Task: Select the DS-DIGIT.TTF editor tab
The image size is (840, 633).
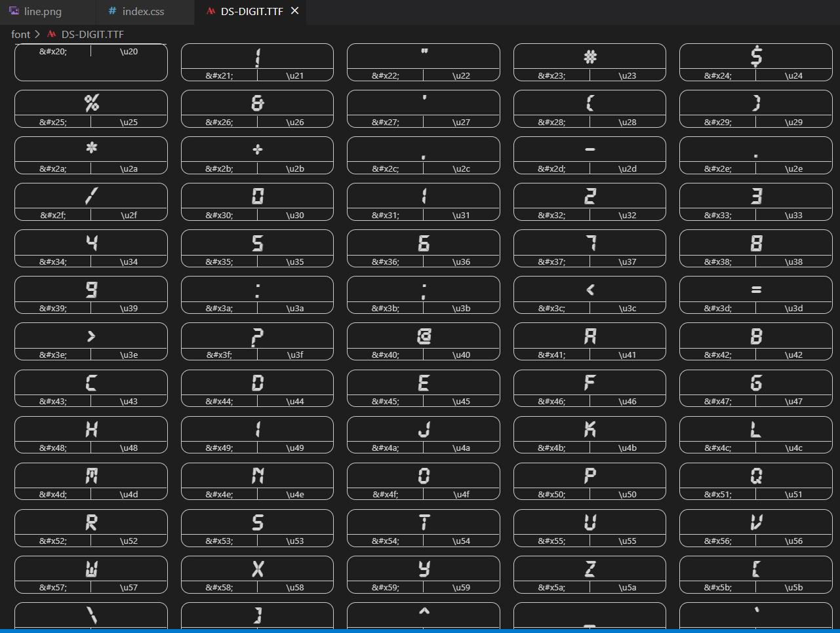Action: coord(252,11)
